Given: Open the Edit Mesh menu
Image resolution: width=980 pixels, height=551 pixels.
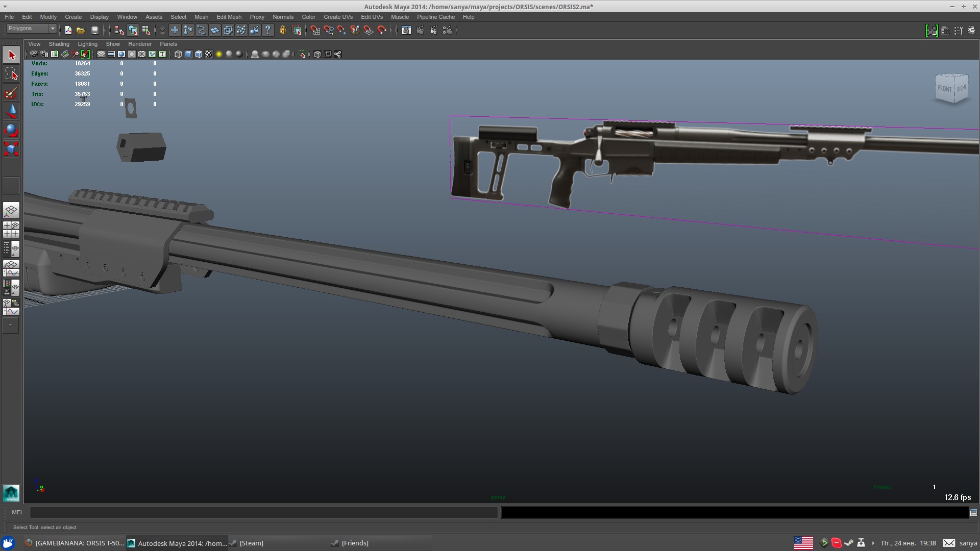Looking at the screenshot, I should (x=229, y=17).
